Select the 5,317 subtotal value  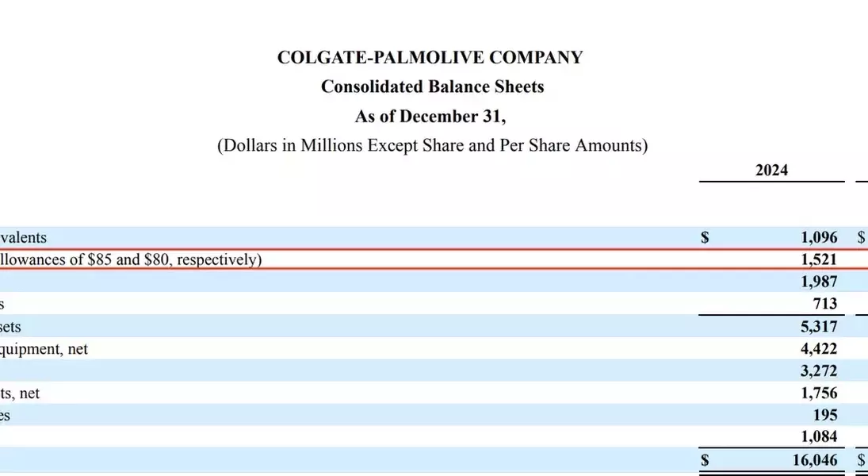[x=819, y=327]
